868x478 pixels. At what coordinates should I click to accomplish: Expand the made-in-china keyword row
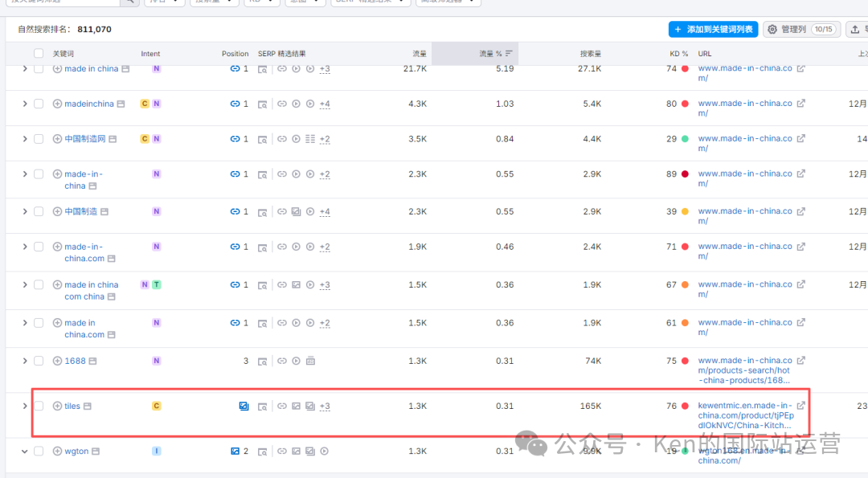(24, 174)
